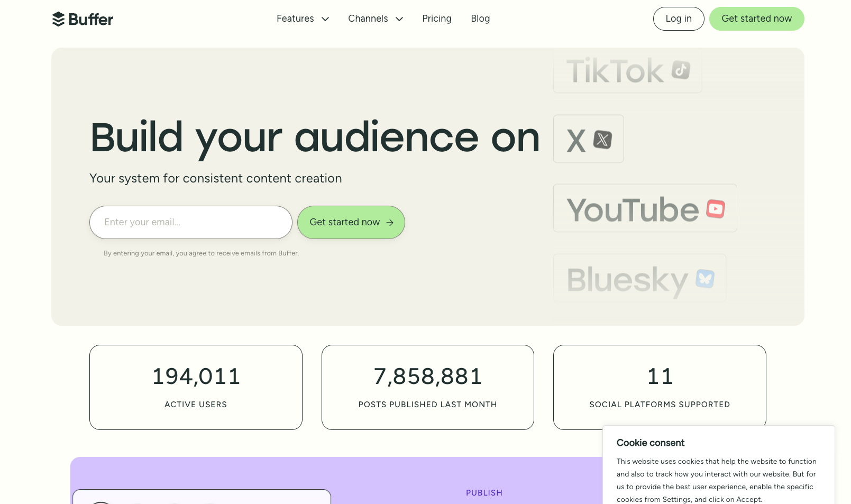Open the Pricing page

437,19
